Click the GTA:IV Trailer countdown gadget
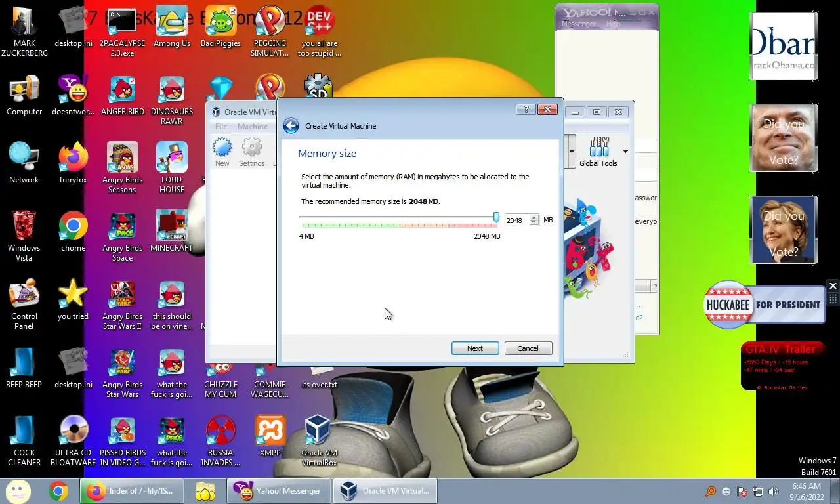This screenshot has width=840, height=504. (782, 366)
